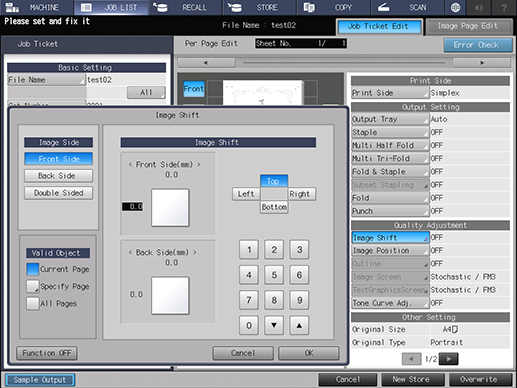Open help with the question mark icon
The height and width of the screenshot is (388, 517).
click(504, 7)
